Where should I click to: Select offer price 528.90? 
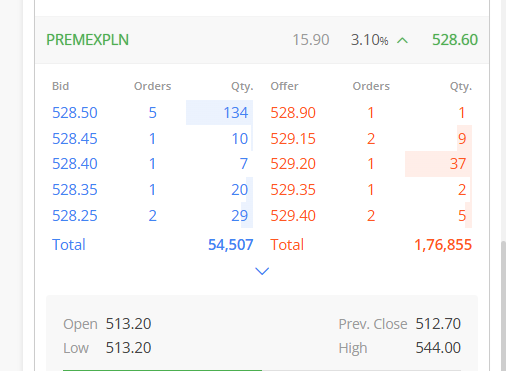tap(293, 113)
